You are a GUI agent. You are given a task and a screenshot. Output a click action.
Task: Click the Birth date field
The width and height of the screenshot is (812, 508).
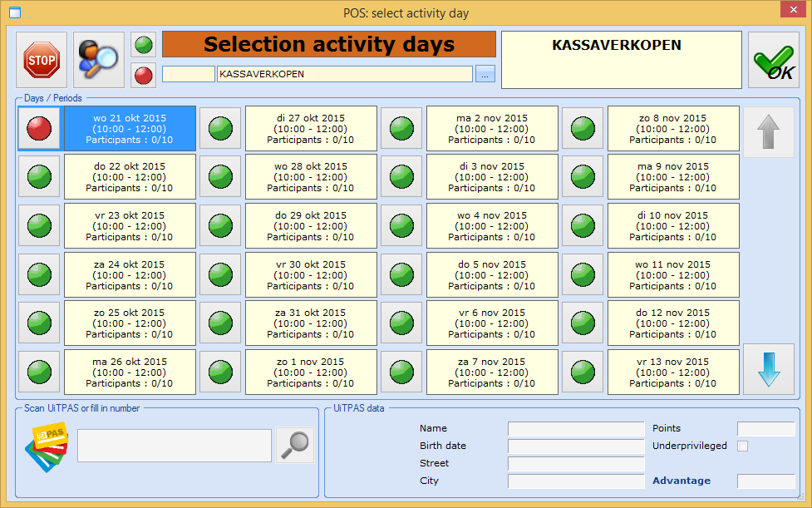click(x=576, y=446)
